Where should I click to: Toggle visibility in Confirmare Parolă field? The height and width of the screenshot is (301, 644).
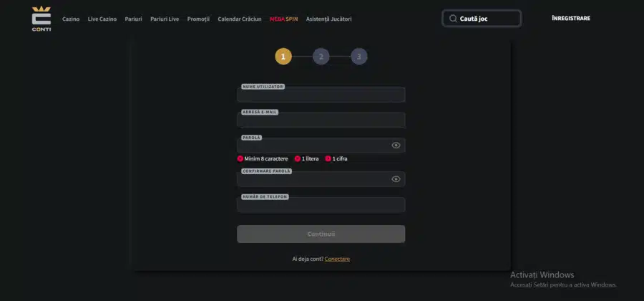click(x=396, y=179)
